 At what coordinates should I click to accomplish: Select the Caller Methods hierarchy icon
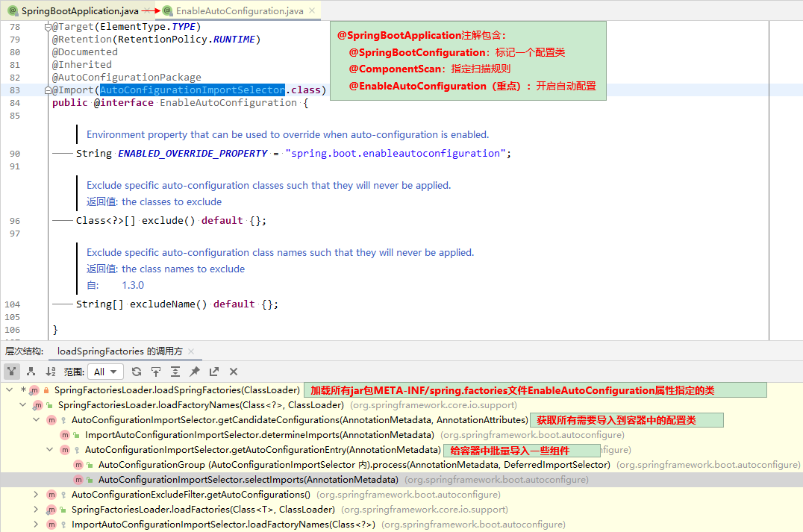click(x=11, y=371)
